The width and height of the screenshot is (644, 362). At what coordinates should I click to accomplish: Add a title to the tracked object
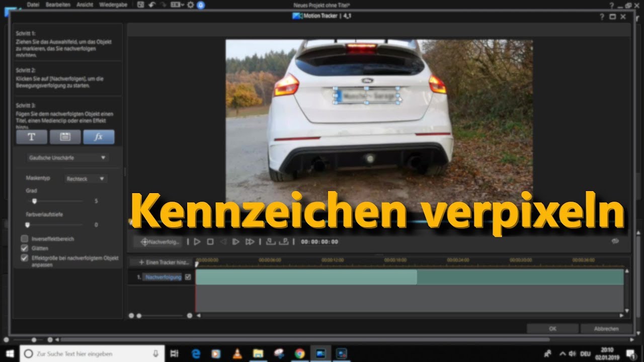[x=32, y=137]
